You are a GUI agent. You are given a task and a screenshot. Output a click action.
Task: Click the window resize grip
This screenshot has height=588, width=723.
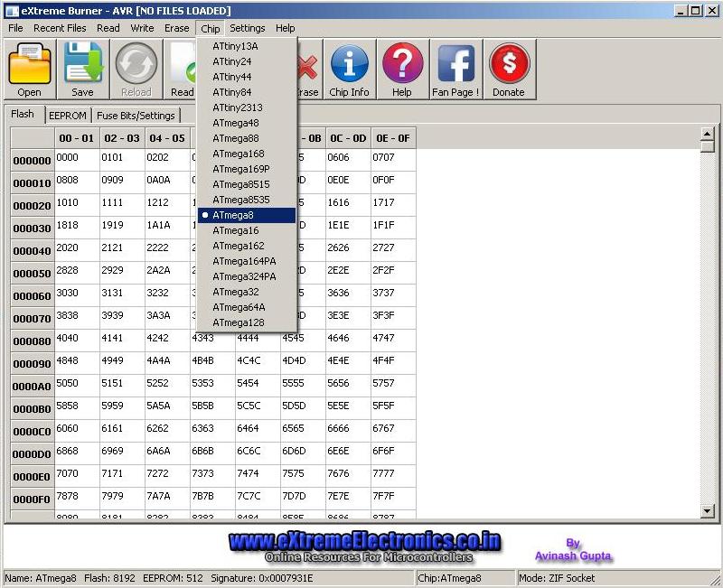point(717,581)
